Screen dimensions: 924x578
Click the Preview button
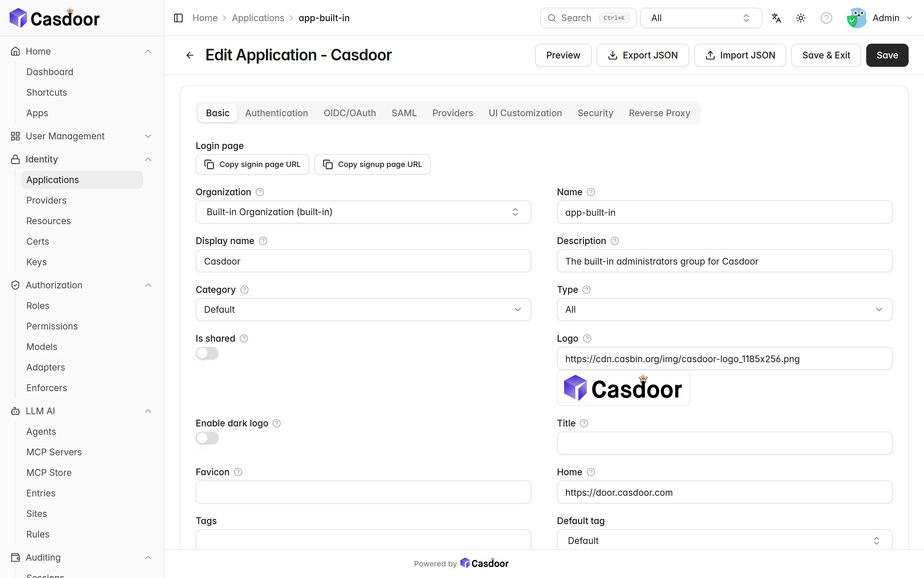(563, 56)
